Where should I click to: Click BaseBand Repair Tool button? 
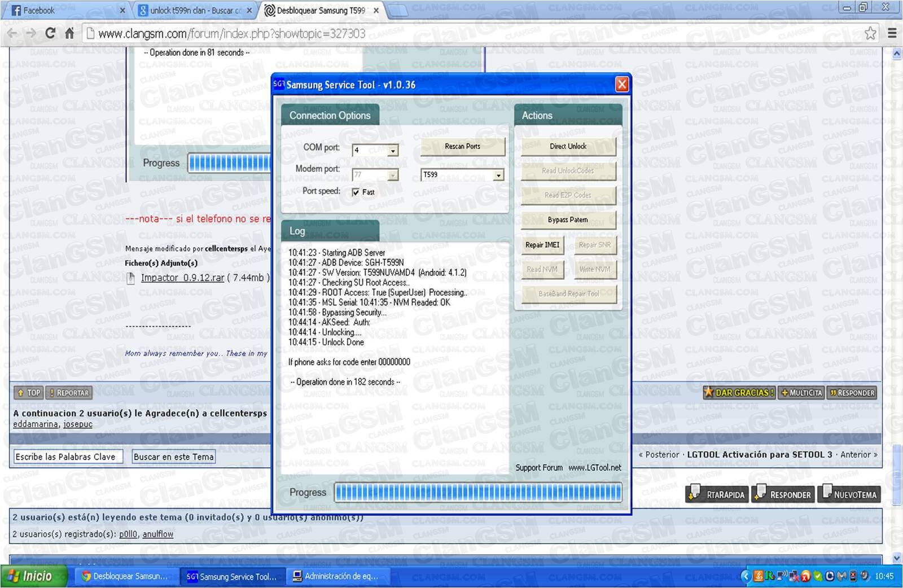tap(568, 294)
